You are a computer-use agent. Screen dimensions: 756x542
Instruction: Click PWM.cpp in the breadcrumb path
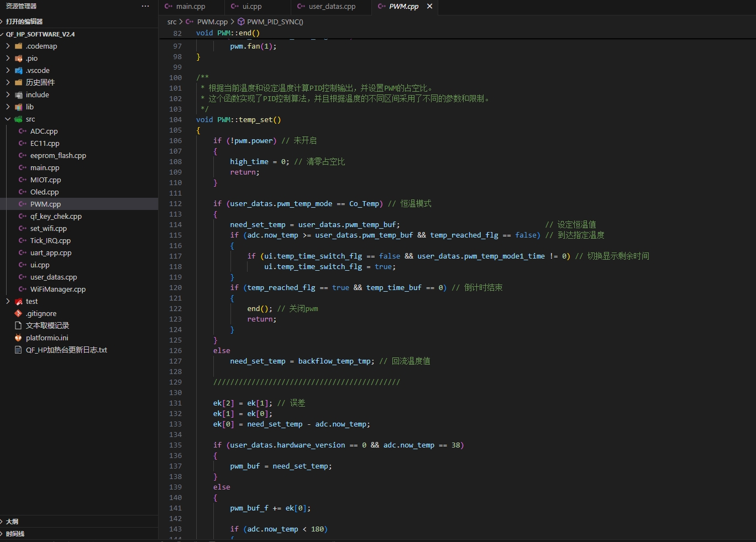212,22
